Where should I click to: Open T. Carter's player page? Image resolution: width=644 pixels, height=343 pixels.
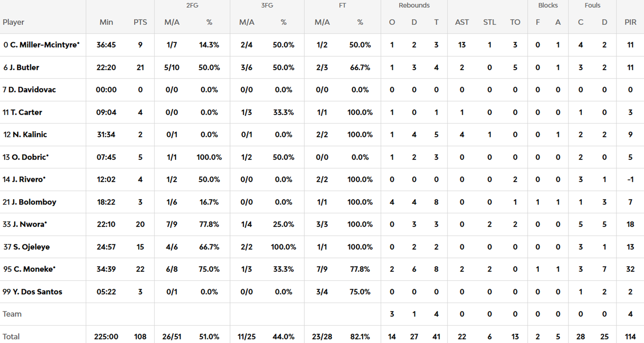click(26, 112)
